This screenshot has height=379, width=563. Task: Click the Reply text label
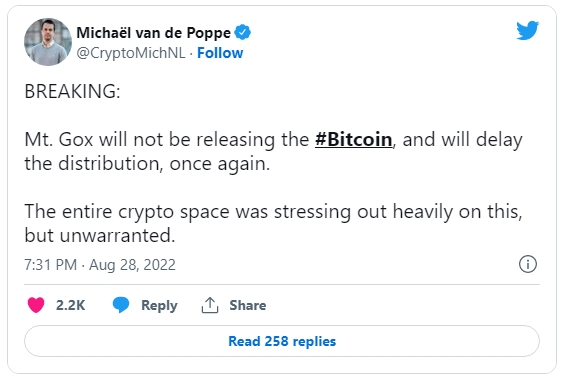pos(159,305)
